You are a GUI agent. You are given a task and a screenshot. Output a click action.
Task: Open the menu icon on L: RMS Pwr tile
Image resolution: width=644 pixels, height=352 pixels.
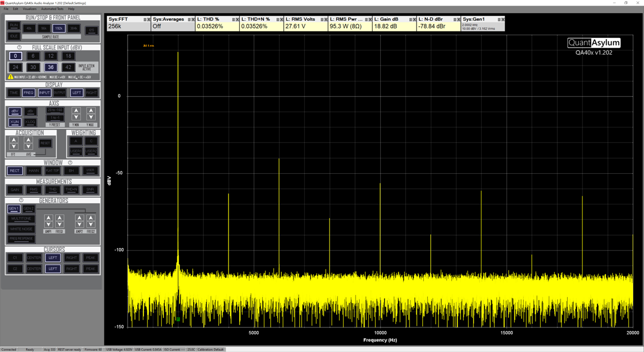(366, 19)
